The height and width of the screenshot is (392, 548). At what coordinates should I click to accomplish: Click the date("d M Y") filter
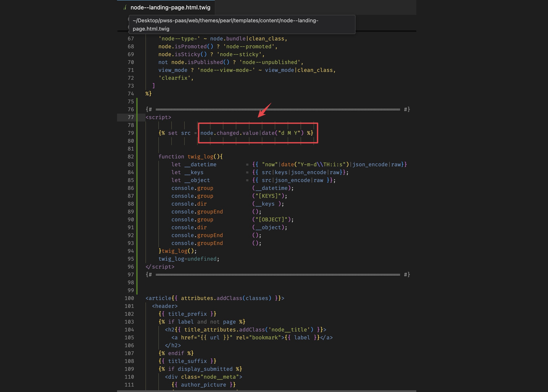click(x=283, y=133)
